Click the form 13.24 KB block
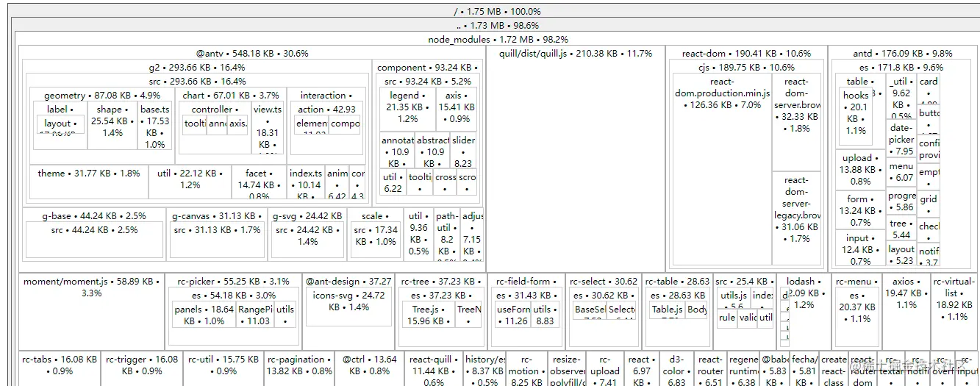This screenshot has height=386, width=980. click(x=860, y=210)
